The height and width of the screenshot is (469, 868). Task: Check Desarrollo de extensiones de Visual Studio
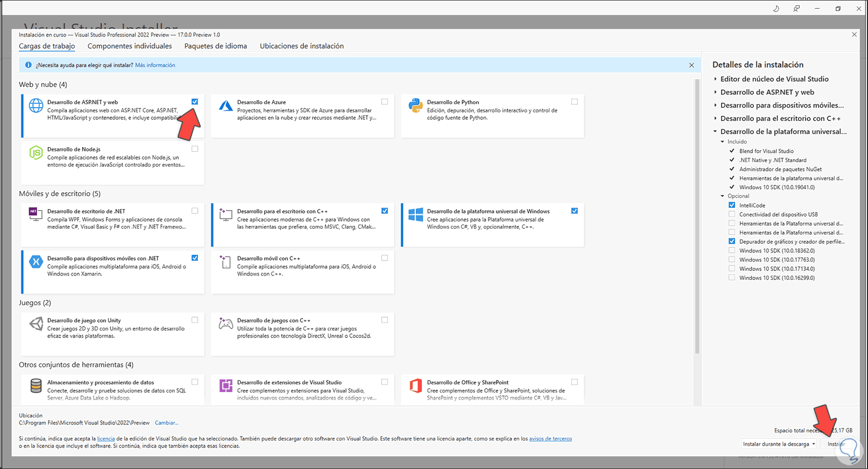385,382
